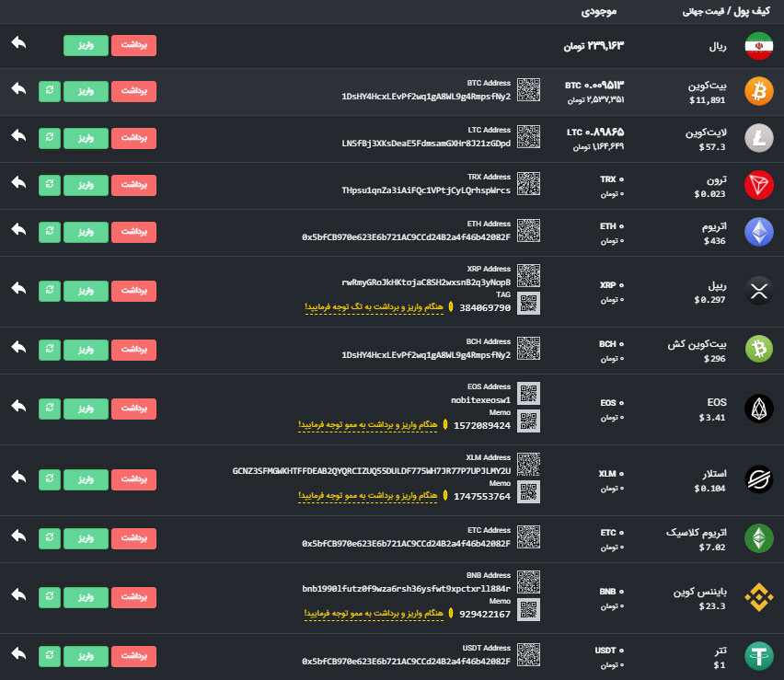
Task: Click the green refresh icon in Litecoin row
Action: click(49, 137)
